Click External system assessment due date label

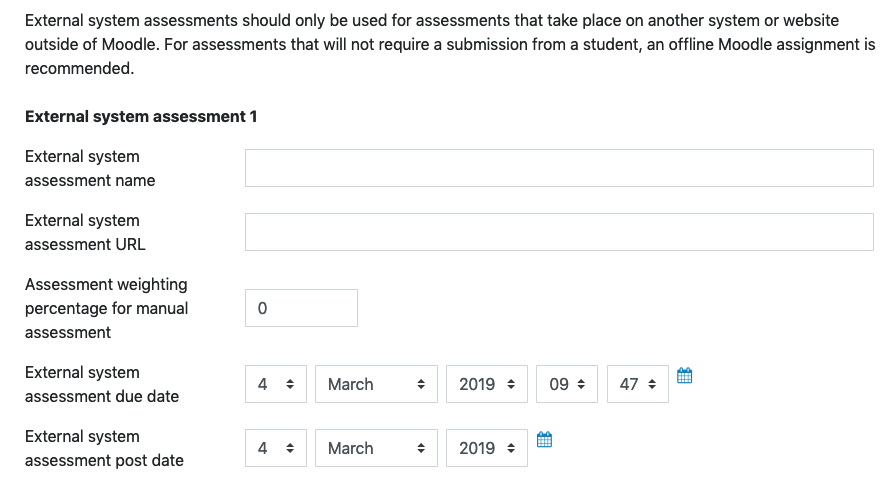[102, 384]
